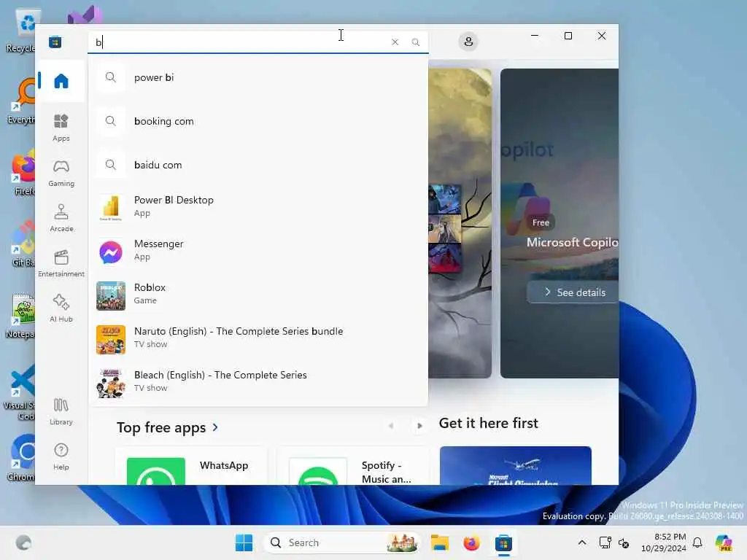Open the notifications bell
The height and width of the screenshot is (560, 747).
pos(697,542)
